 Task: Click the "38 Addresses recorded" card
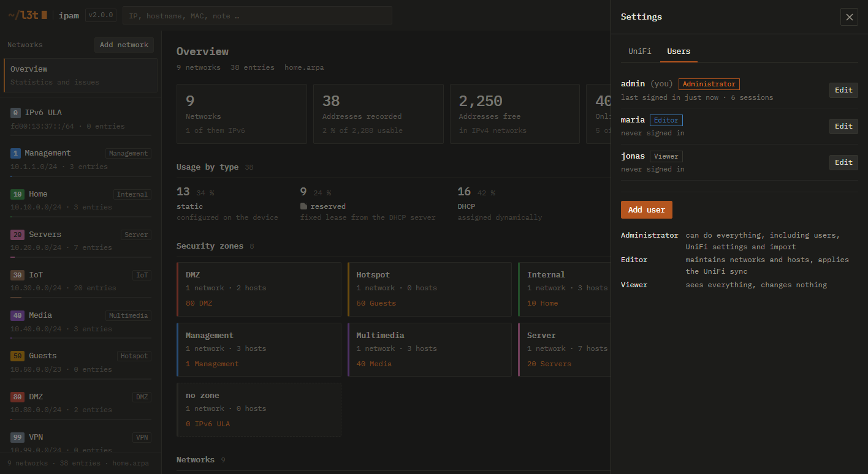(x=378, y=114)
